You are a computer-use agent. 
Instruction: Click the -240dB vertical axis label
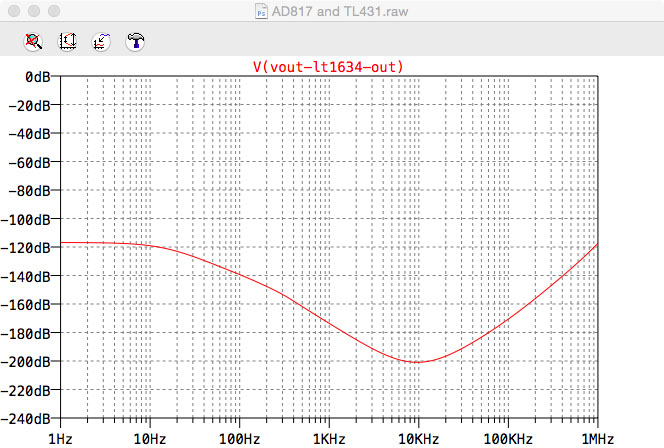click(x=25, y=419)
